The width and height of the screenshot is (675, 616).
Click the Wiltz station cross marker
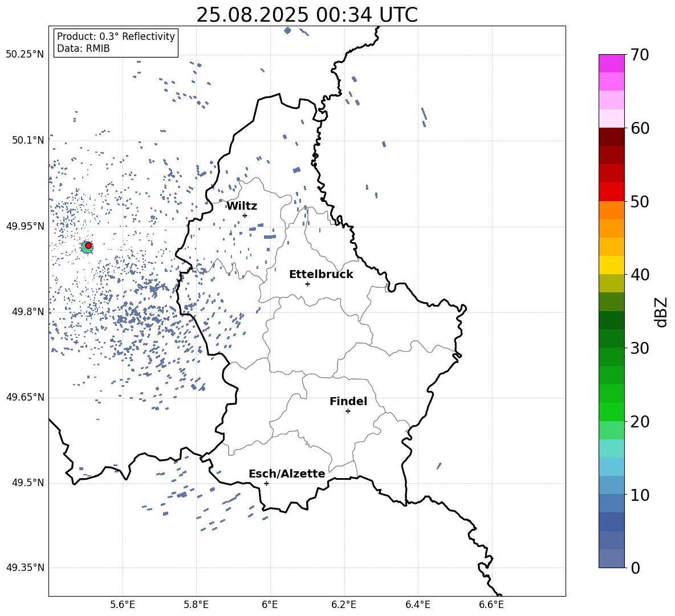245,215
